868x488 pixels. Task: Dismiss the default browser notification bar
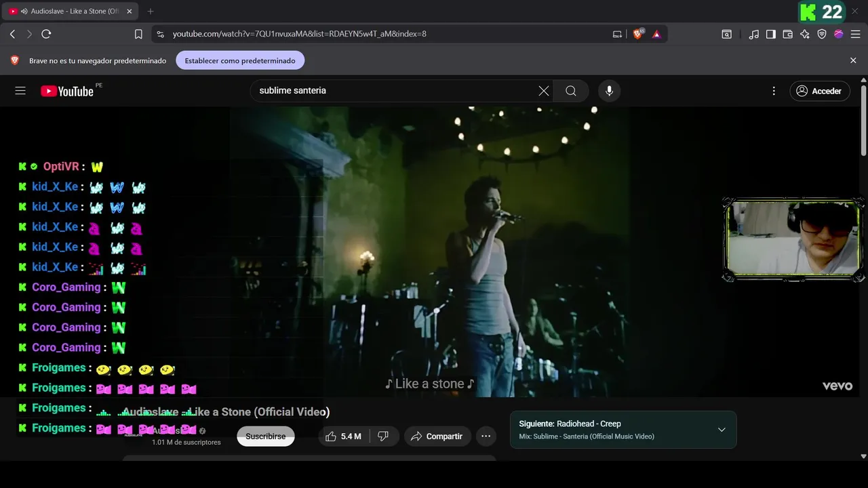[853, 60]
